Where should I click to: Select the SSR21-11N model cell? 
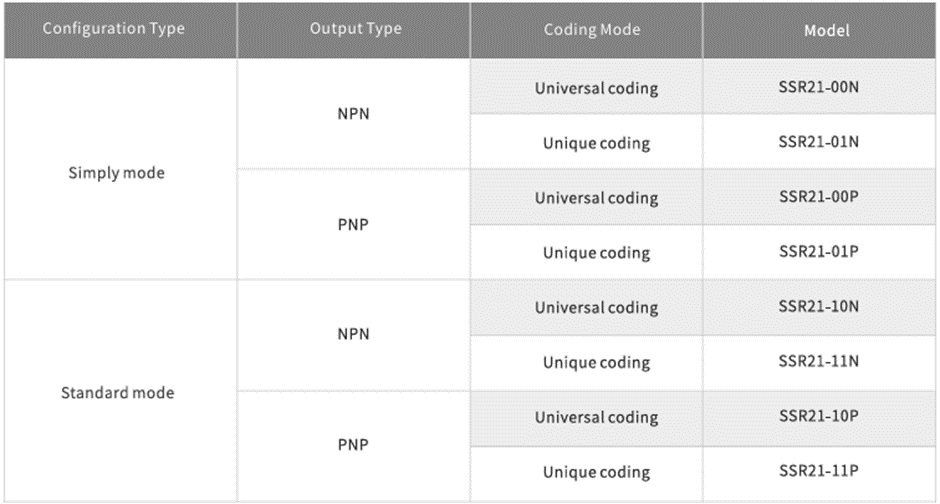pos(819,362)
